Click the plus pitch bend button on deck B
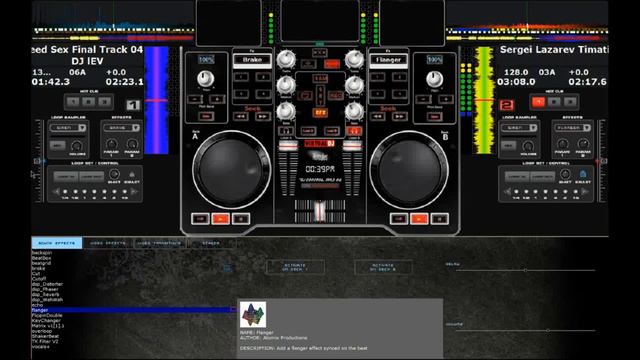 [x=446, y=99]
